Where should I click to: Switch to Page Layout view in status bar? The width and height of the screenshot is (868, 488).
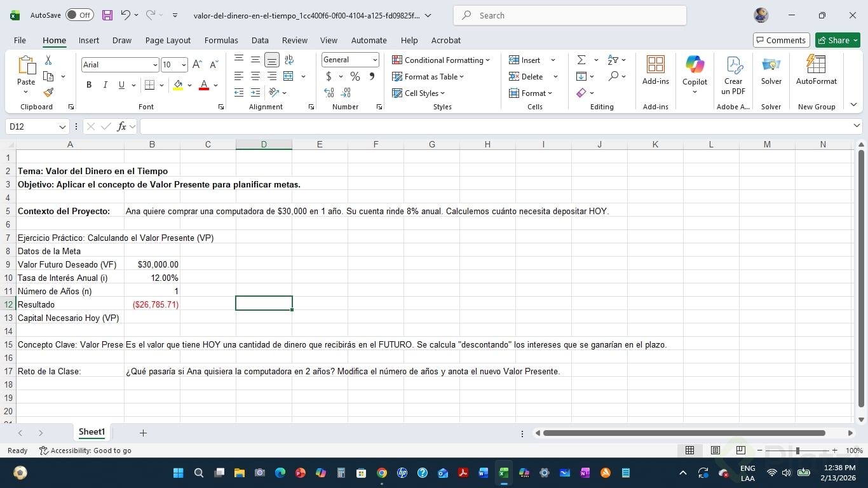715,451
